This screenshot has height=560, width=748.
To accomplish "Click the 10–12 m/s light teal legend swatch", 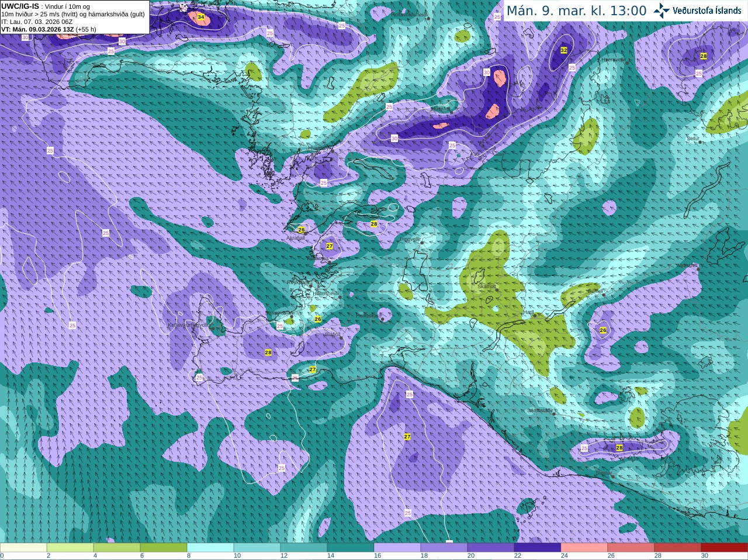I will [x=257, y=548].
